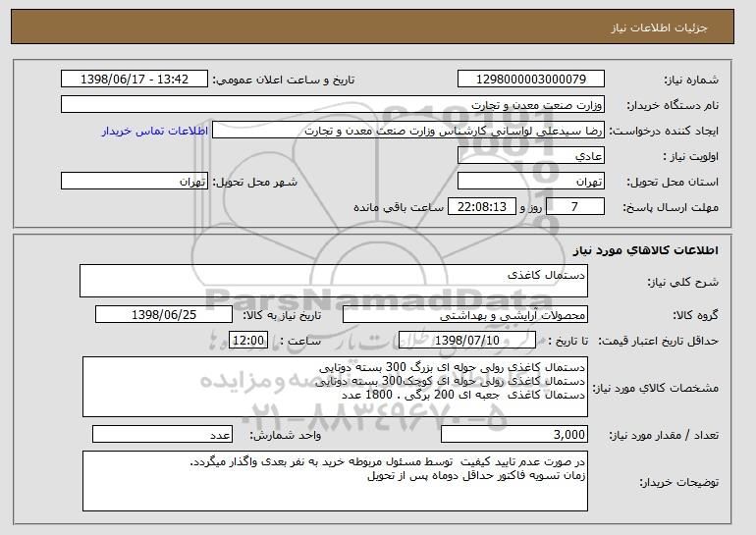Viewport: 756px width, 535px height.
Task: Click the announcement date field 1398/06/17 - 13:42
Action: pyautogui.click(x=135, y=80)
